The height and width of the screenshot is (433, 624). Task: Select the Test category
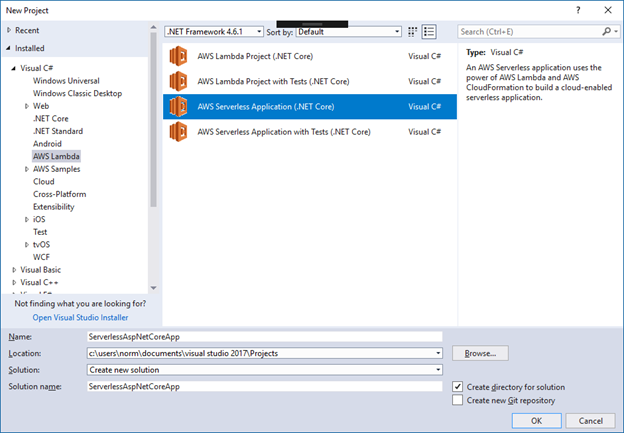click(x=40, y=232)
